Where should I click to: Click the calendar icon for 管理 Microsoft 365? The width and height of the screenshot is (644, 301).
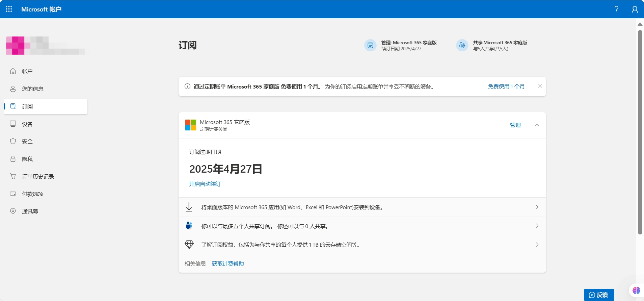click(x=370, y=45)
